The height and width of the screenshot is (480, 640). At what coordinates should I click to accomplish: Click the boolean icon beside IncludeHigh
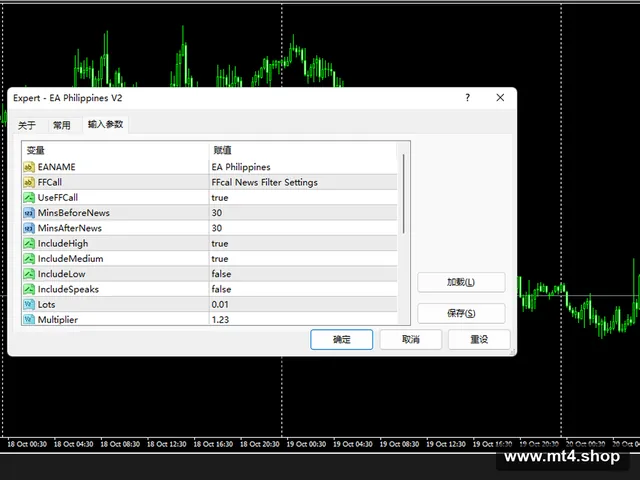[29, 243]
